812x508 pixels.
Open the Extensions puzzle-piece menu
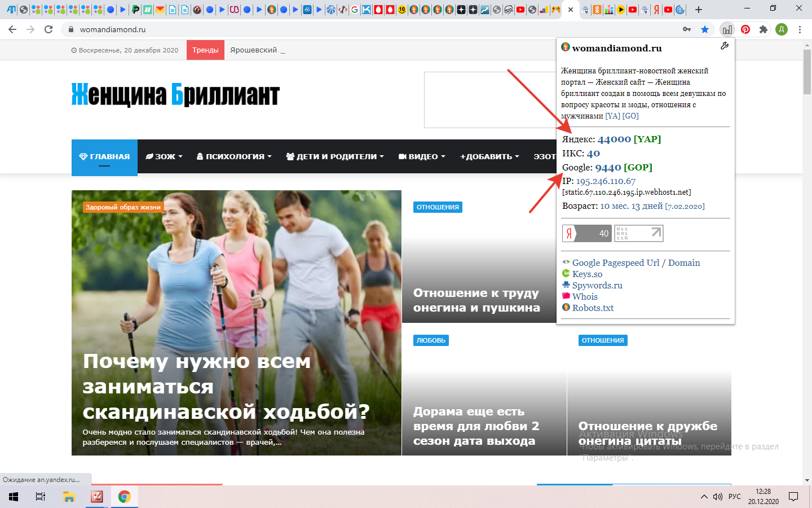pos(764,29)
